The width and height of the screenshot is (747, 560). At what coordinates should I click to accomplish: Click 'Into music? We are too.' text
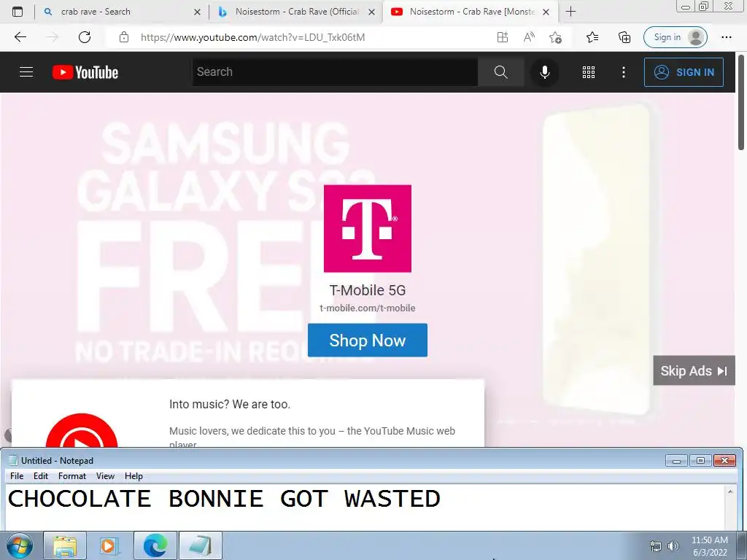[230, 404]
